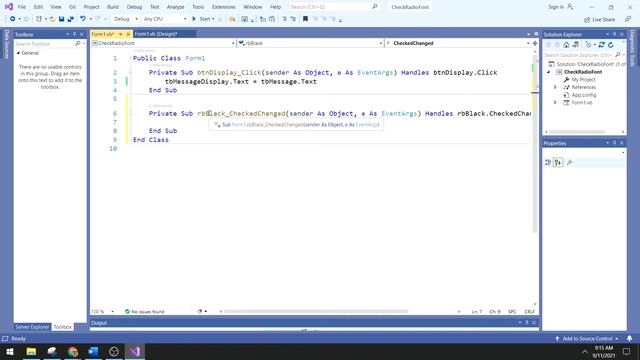Image resolution: width=640 pixels, height=360 pixels.
Task: Toggle auto-hide pin on Properties panel
Action: [x=614, y=143]
